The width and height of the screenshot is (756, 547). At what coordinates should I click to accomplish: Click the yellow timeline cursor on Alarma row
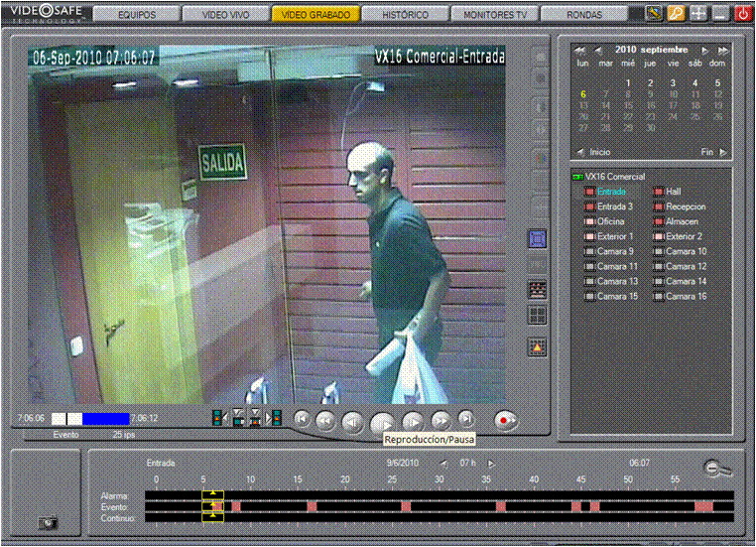pyautogui.click(x=212, y=494)
